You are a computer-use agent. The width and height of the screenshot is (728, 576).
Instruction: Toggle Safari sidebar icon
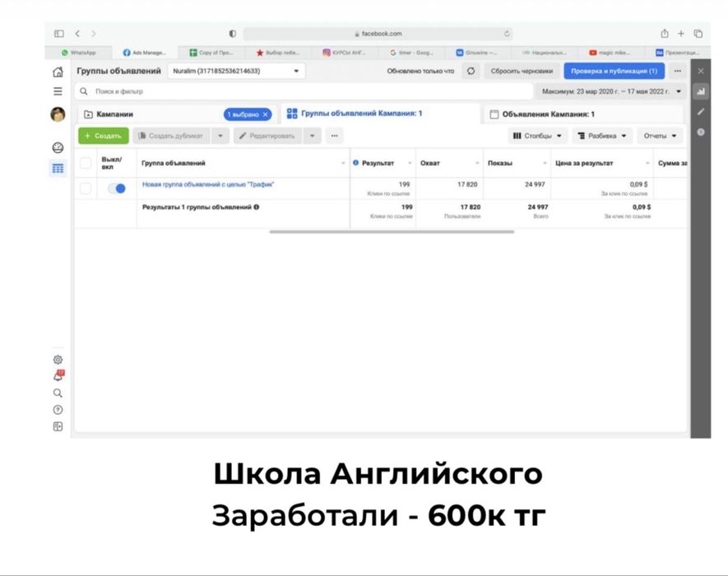[59, 34]
